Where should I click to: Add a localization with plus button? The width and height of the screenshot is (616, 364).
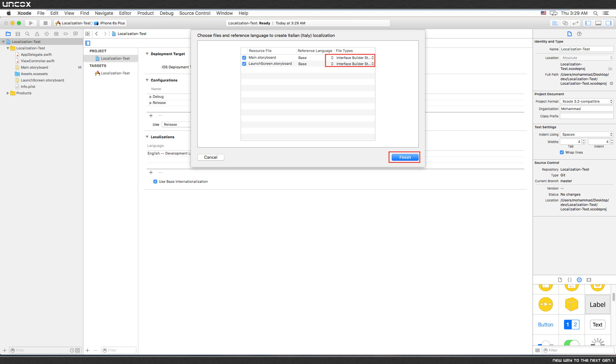pyautogui.click(x=151, y=173)
